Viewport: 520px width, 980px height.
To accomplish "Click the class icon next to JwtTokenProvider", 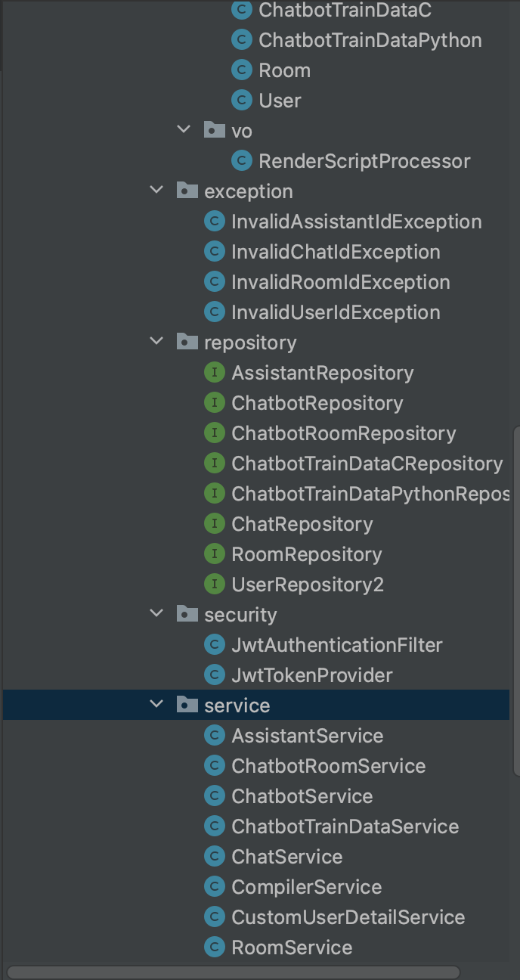I will click(215, 675).
